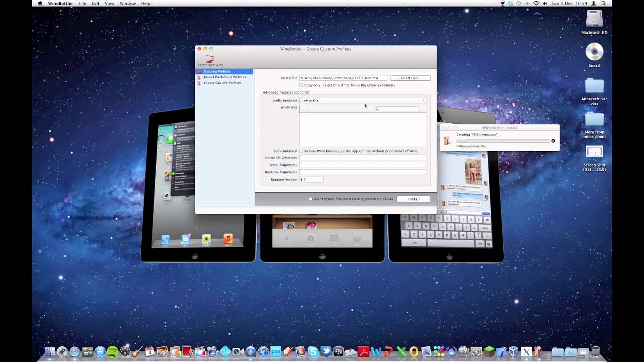Image resolution: width=644 pixels, height=362 pixels.
Task: Open the Trash in the dock
Action: (x=596, y=352)
